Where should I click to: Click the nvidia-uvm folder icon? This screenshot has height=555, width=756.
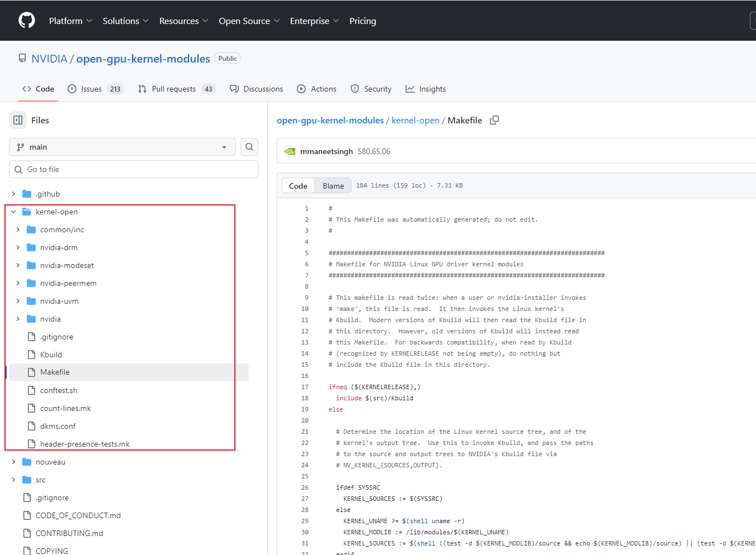pyautogui.click(x=31, y=301)
